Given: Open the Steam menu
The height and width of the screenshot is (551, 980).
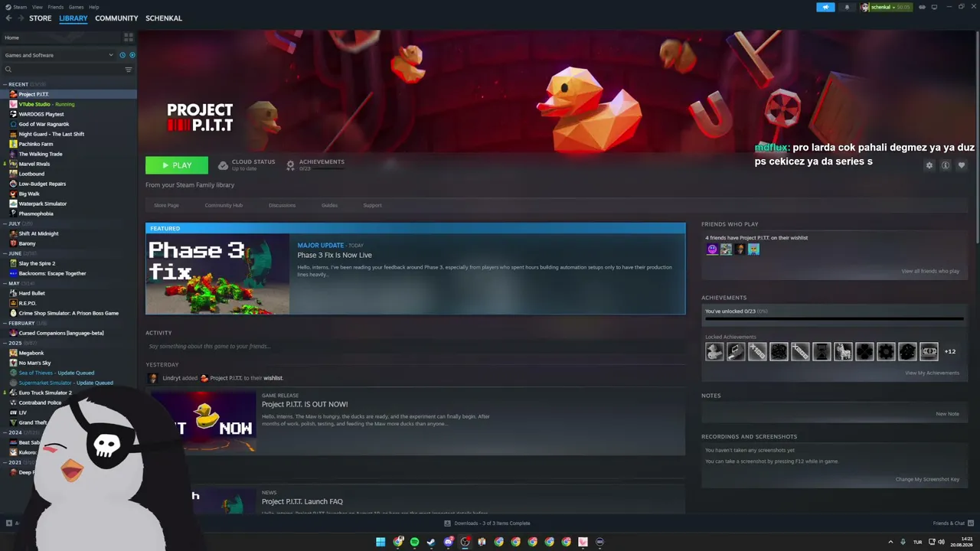Looking at the screenshot, I should coord(20,7).
